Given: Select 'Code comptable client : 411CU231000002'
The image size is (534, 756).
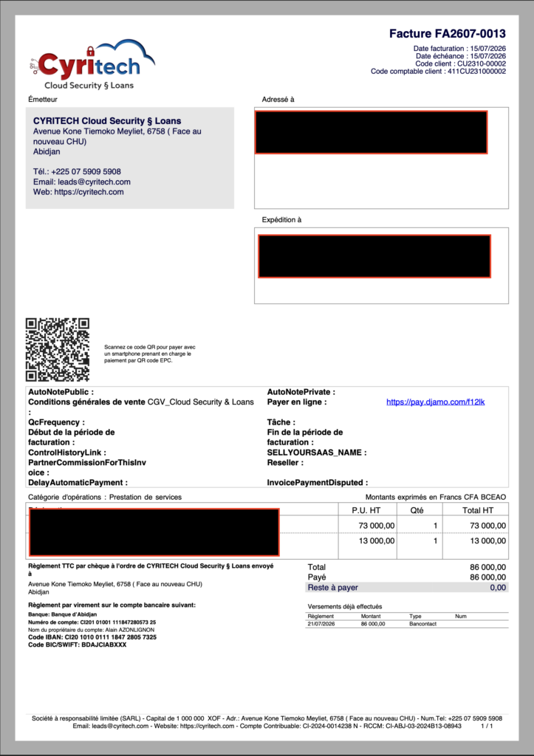Looking at the screenshot, I should coord(438,72).
